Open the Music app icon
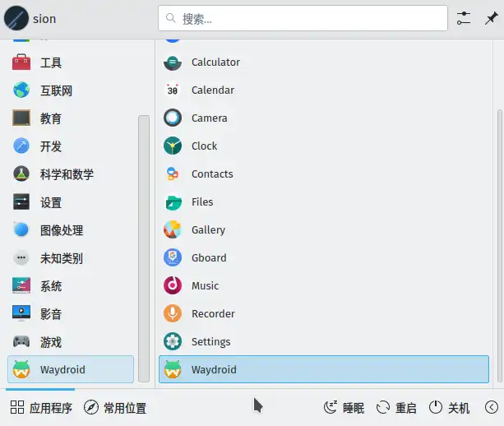Screen dimensions: 504x426 173,286
